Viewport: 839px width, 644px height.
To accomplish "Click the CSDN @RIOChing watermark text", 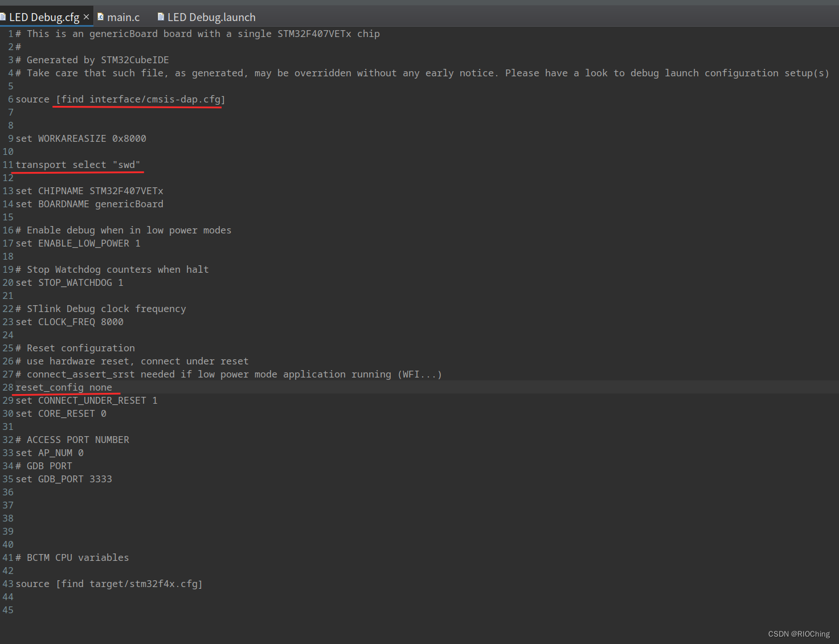I will [x=798, y=634].
